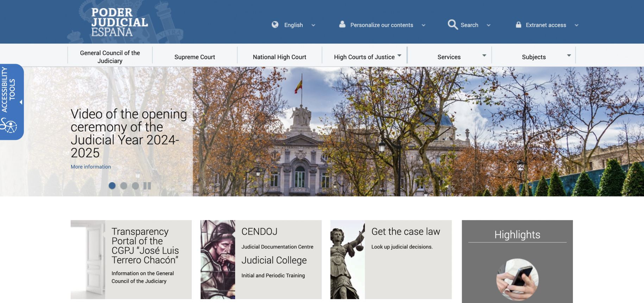
Task: Expand the Services menu dropdown
Action: click(x=484, y=56)
